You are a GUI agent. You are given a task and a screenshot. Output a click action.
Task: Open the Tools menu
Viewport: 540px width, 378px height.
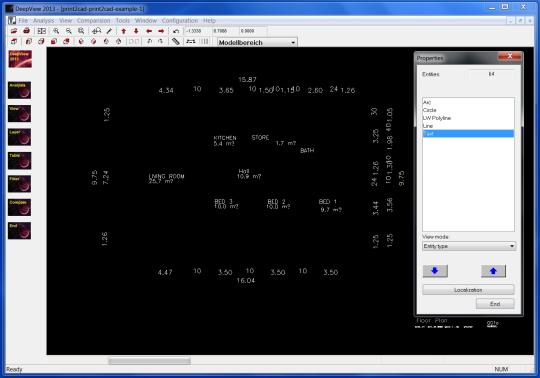pos(123,21)
